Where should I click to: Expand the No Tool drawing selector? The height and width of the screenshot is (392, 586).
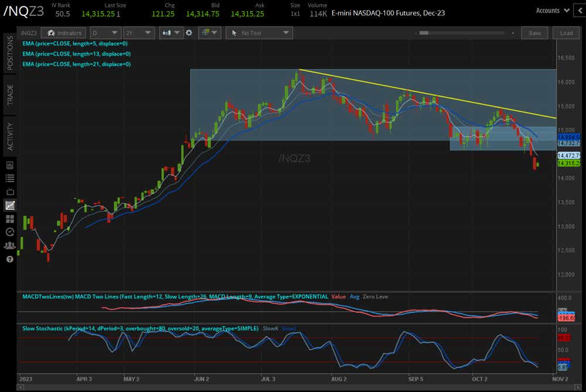(x=260, y=33)
